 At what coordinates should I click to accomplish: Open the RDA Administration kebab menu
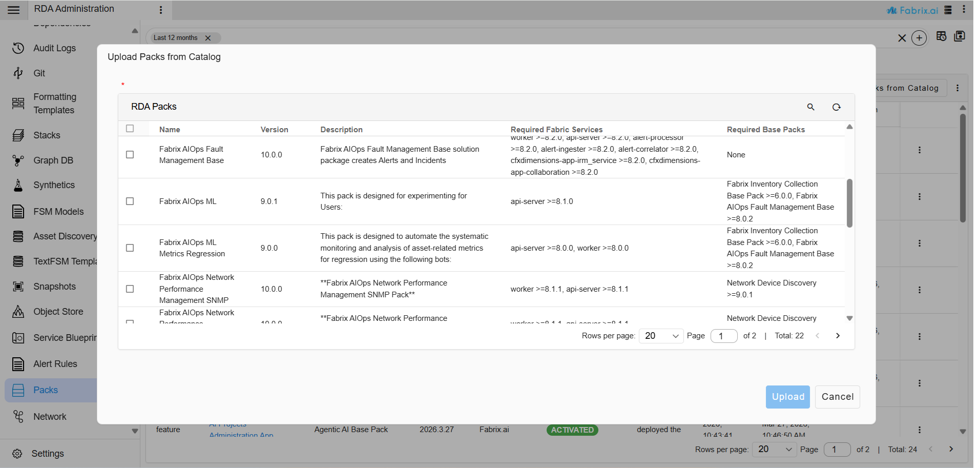pos(161,10)
